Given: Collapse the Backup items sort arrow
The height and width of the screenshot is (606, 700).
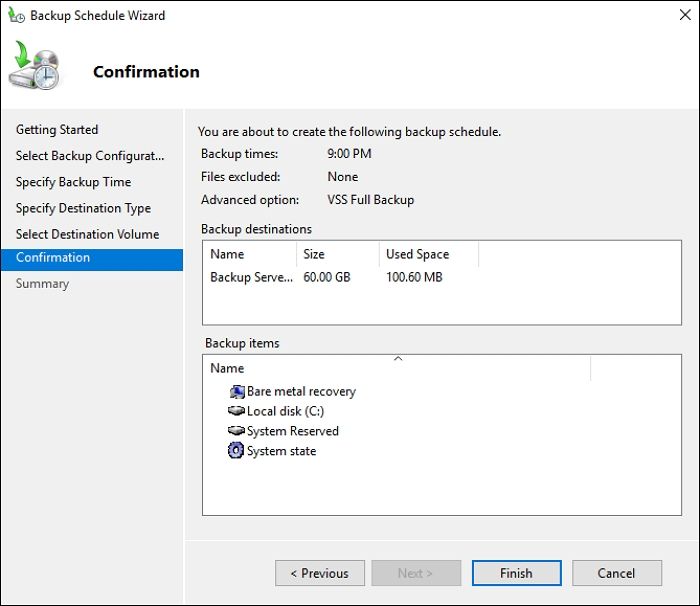Looking at the screenshot, I should (397, 358).
